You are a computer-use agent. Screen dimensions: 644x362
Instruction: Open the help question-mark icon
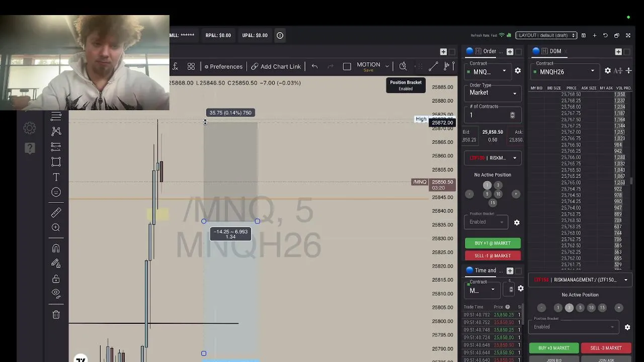[x=30, y=148]
